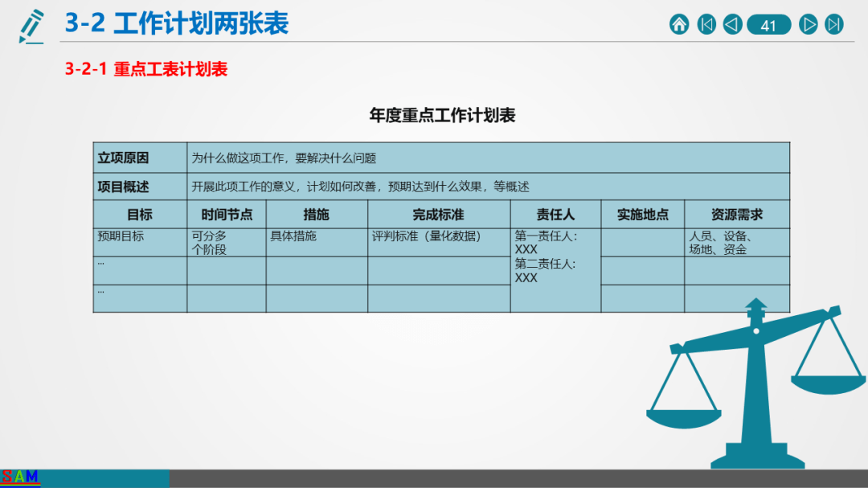This screenshot has height=488, width=868.
Task: Click the slide number 41 indicator
Action: click(x=769, y=25)
